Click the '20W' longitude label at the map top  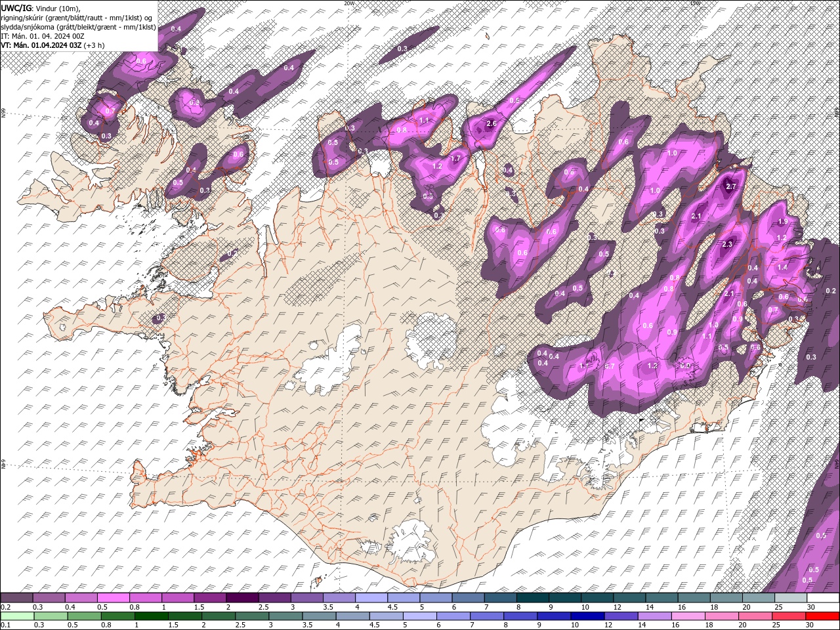[348, 3]
